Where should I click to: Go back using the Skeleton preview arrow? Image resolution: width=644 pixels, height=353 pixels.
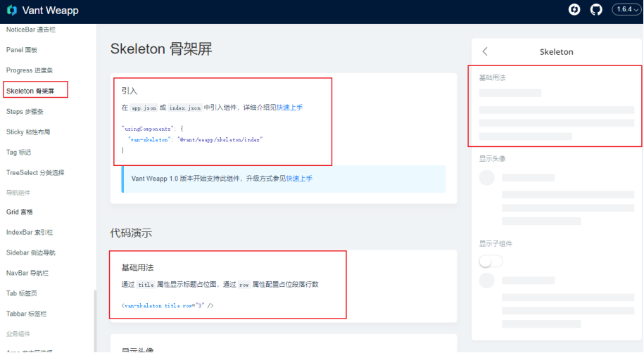(485, 51)
